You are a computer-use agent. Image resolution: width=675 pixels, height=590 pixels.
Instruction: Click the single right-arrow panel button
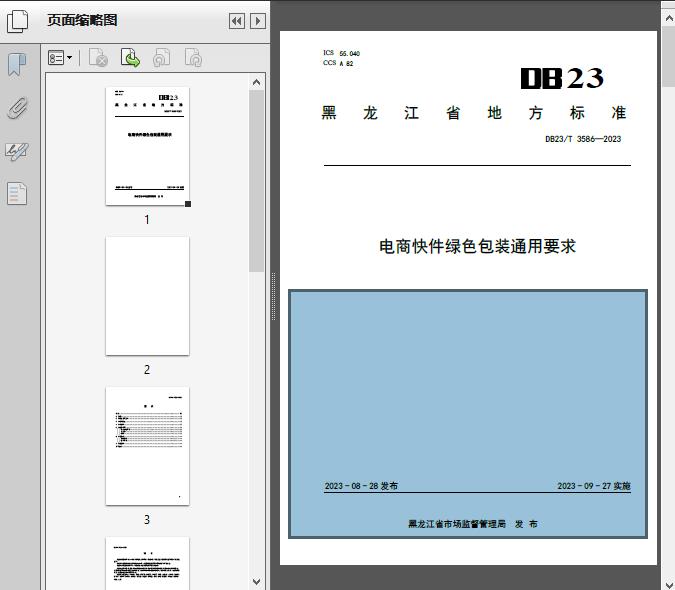[257, 20]
